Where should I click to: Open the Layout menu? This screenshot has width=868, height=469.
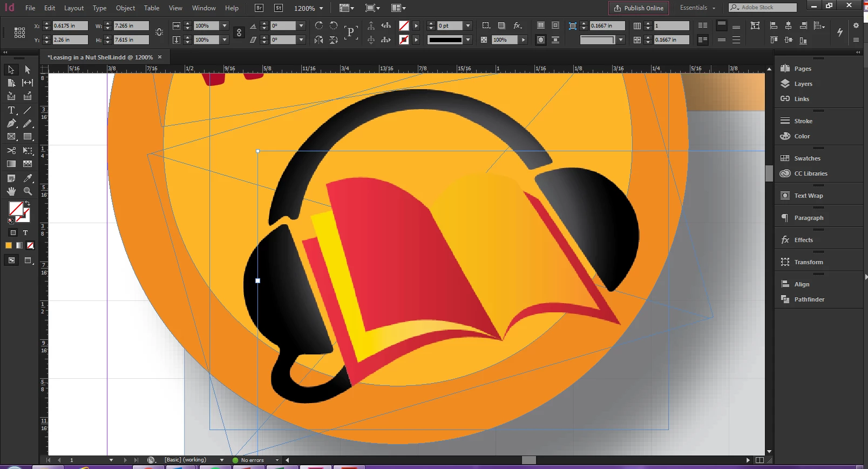coord(74,8)
